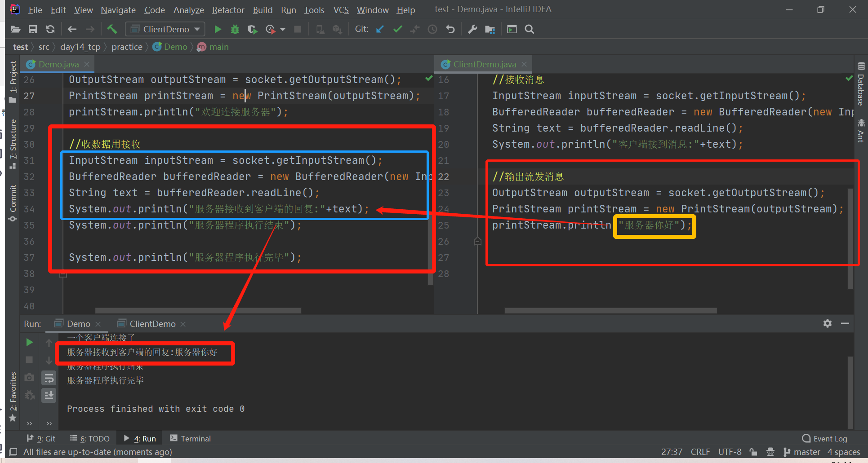Image resolution: width=868 pixels, height=463 pixels.
Task: Navigate forward with the right arrow icon
Action: pos(90,29)
